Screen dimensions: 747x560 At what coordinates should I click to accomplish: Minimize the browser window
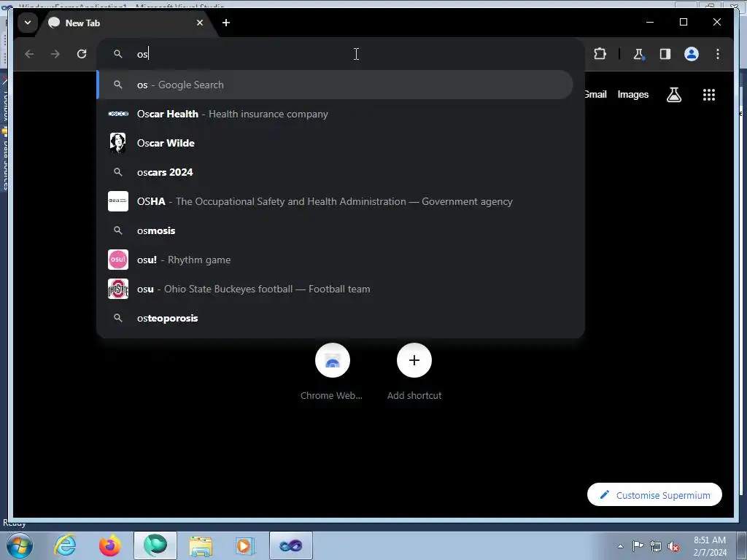(650, 22)
